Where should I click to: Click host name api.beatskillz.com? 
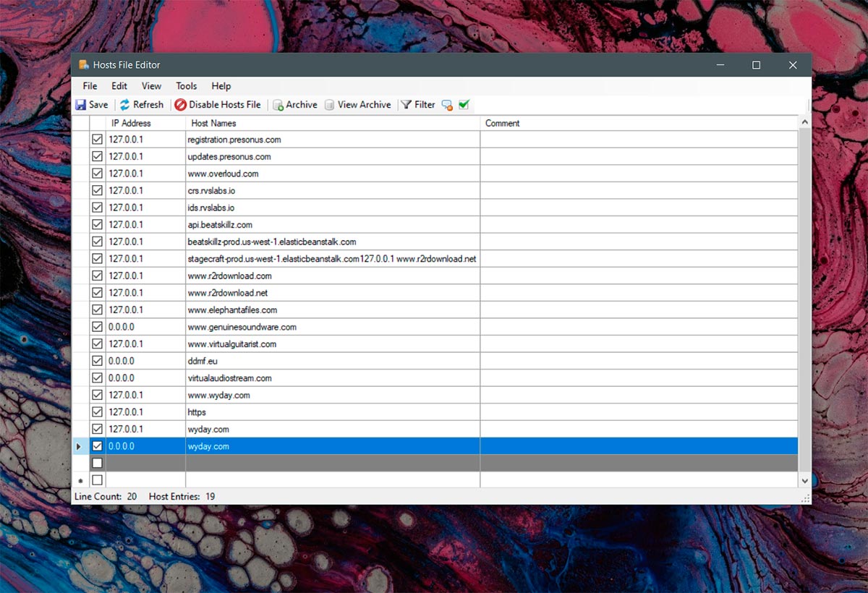click(x=220, y=225)
